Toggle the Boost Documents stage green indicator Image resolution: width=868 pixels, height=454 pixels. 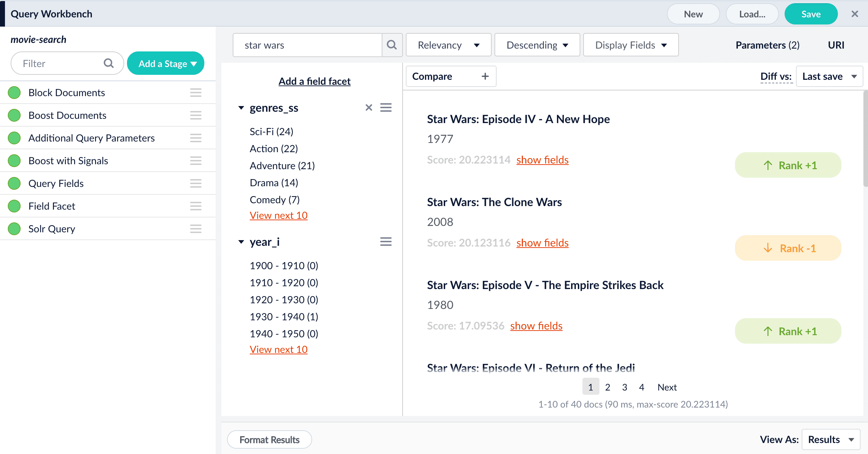point(14,115)
